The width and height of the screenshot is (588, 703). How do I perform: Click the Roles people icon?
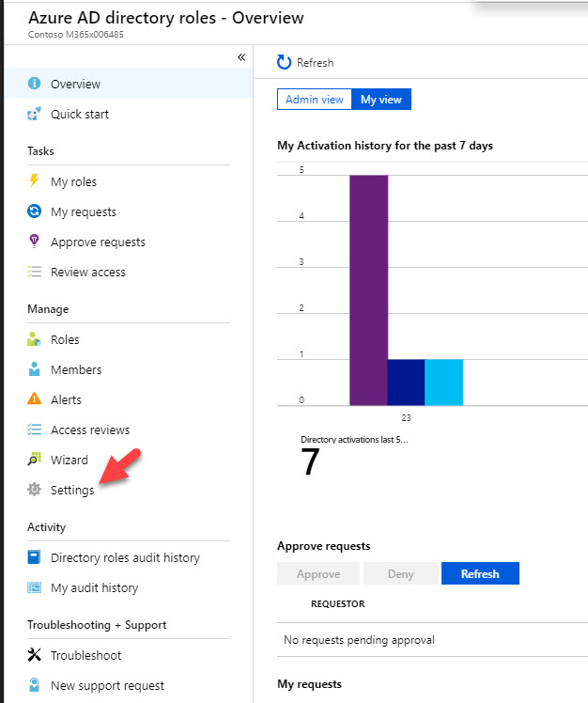tap(34, 339)
